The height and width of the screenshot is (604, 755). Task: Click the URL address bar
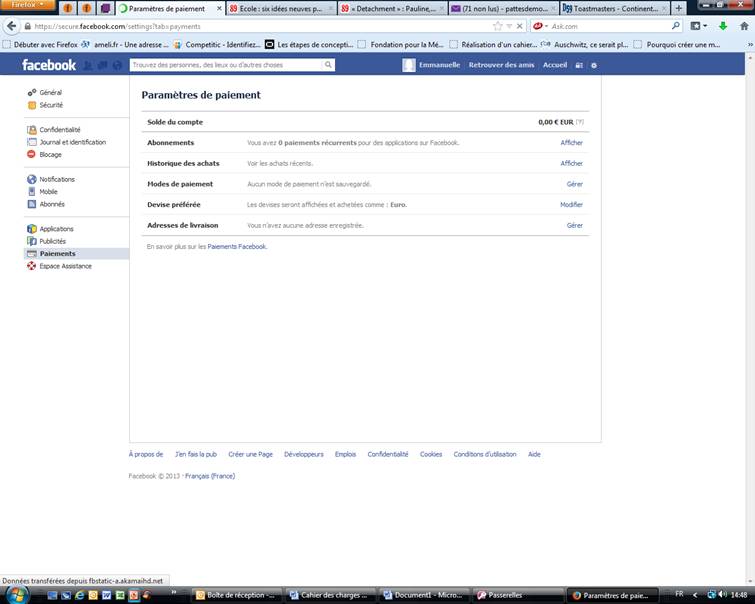point(260,26)
